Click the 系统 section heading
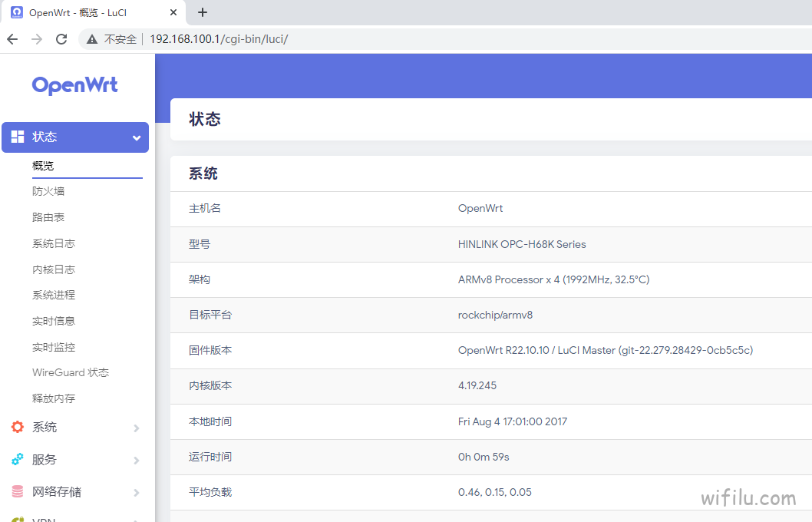 [x=203, y=173]
